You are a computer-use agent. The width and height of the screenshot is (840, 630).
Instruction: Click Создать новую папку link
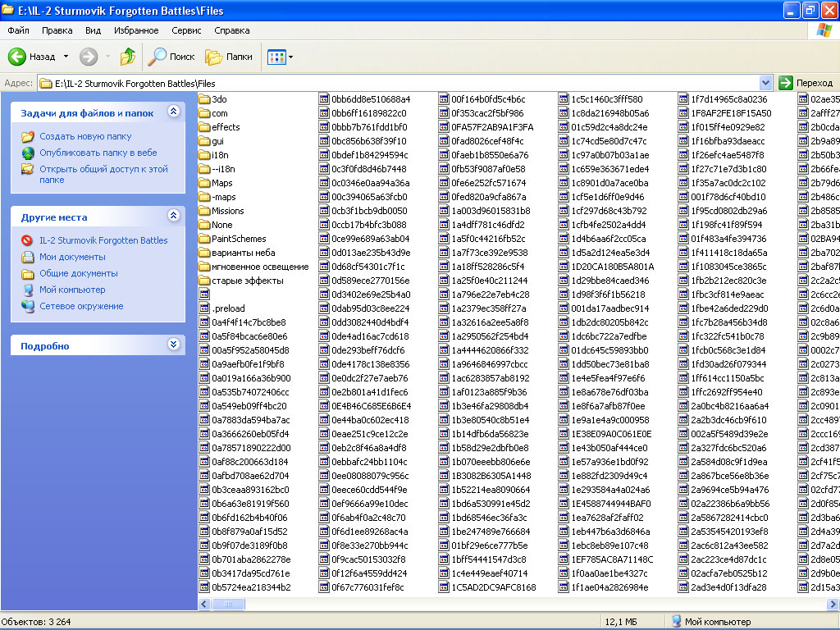point(85,137)
